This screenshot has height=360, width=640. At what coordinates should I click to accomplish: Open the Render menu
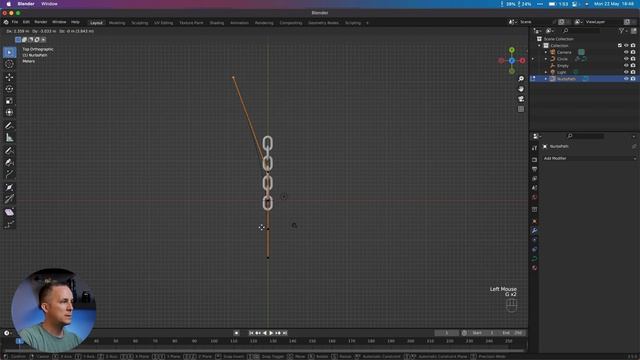(41, 22)
